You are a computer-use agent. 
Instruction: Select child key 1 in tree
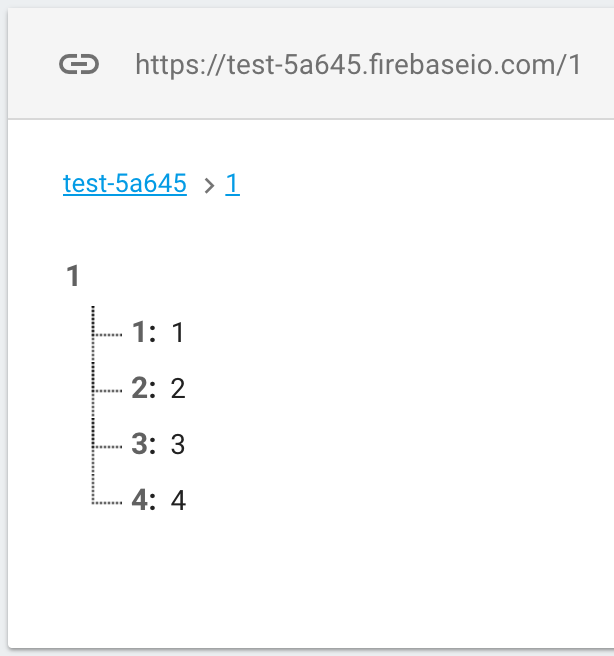[143, 333]
